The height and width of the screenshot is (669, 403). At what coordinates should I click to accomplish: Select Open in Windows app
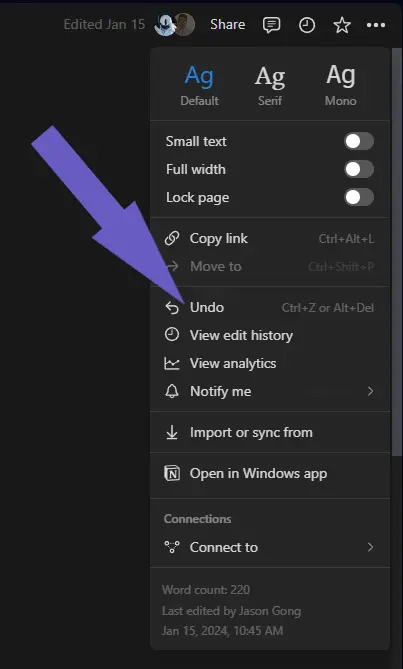[270, 473]
